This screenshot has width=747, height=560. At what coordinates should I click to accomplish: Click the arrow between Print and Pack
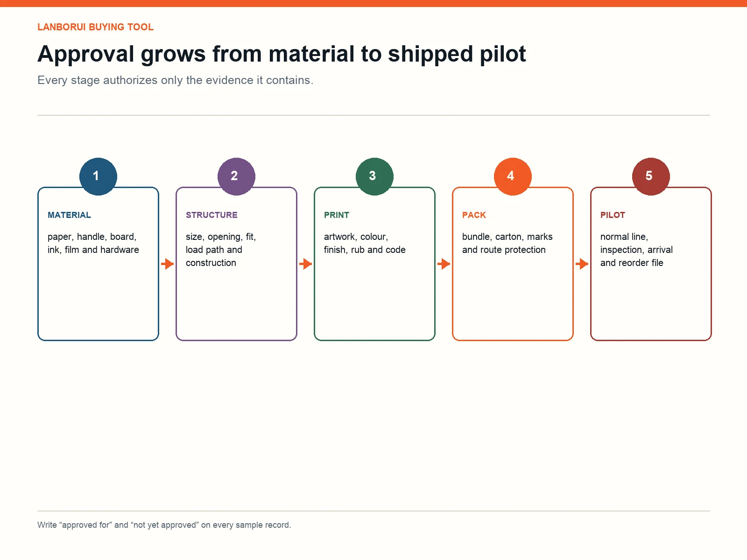click(x=444, y=264)
